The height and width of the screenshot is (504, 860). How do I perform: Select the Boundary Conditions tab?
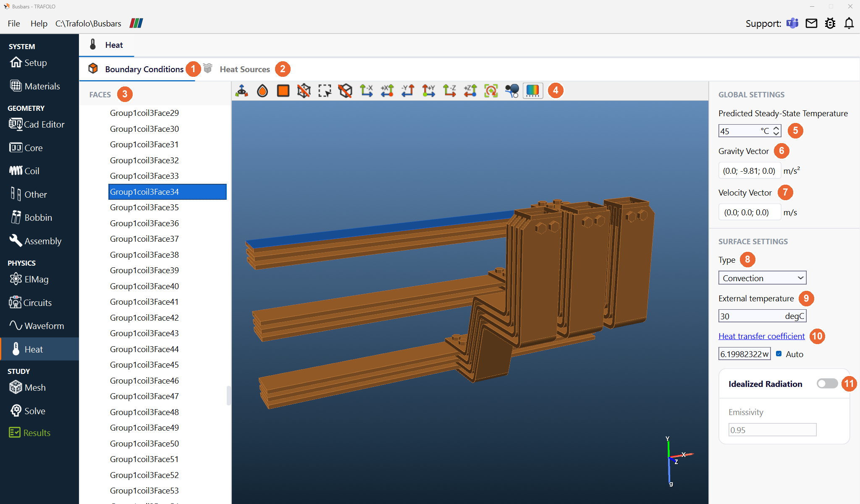(x=144, y=69)
